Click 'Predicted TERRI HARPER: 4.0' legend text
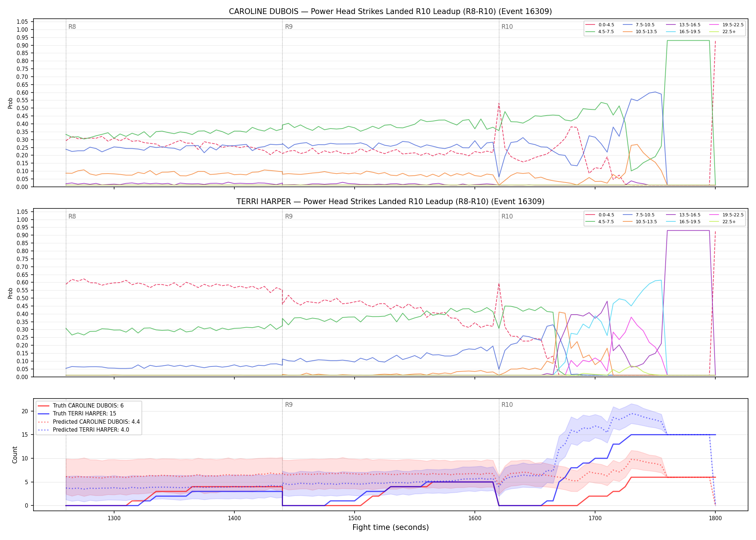Image resolution: width=756 pixels, height=540 pixels. [91, 429]
